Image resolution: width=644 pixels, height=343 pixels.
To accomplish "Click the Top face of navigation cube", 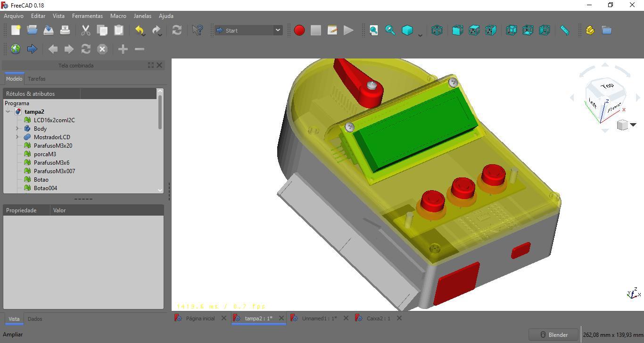I will (x=607, y=86).
